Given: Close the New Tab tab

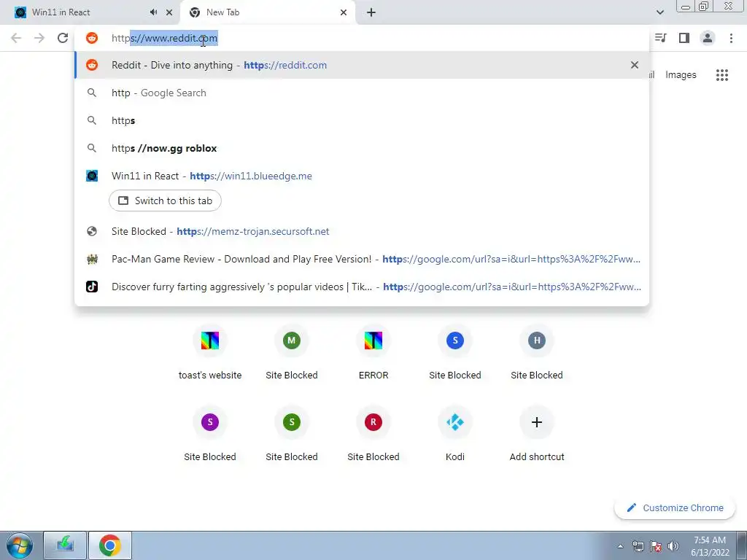Looking at the screenshot, I should [x=344, y=12].
